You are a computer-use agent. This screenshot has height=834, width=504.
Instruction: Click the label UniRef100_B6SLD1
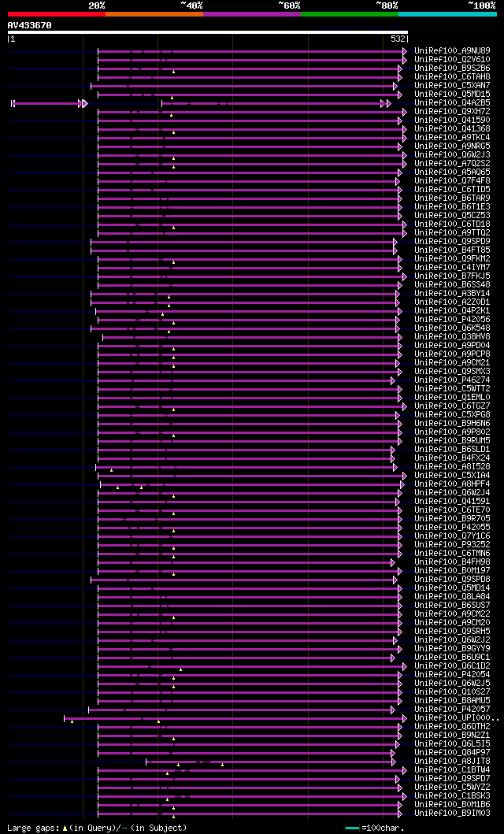click(453, 450)
